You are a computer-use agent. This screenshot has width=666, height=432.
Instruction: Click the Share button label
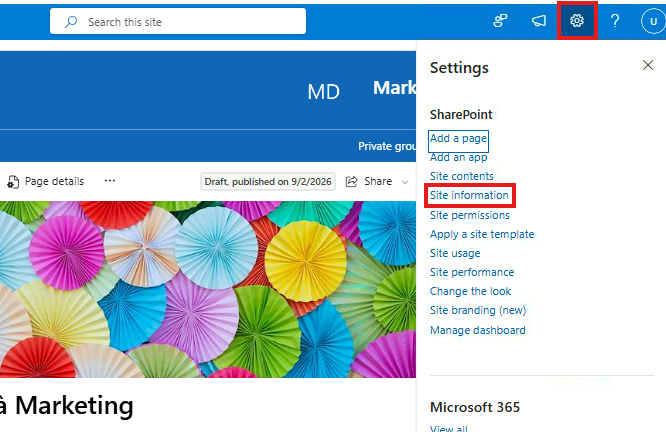pos(378,181)
